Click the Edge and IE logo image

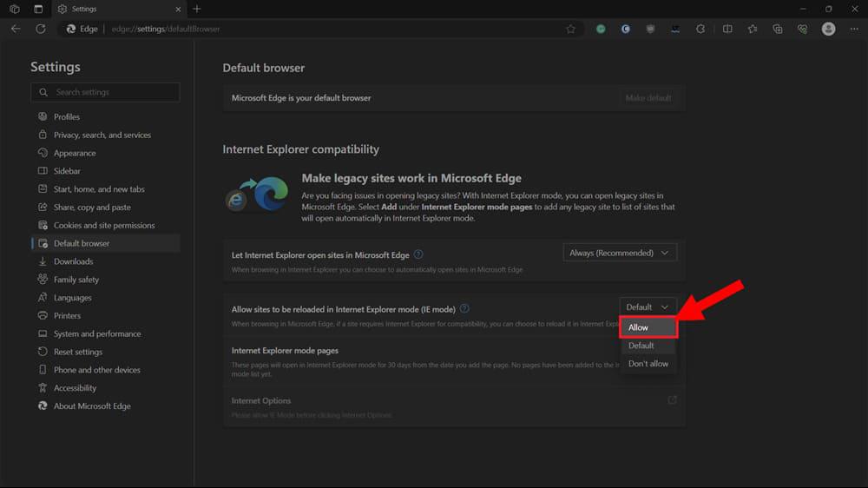click(258, 194)
